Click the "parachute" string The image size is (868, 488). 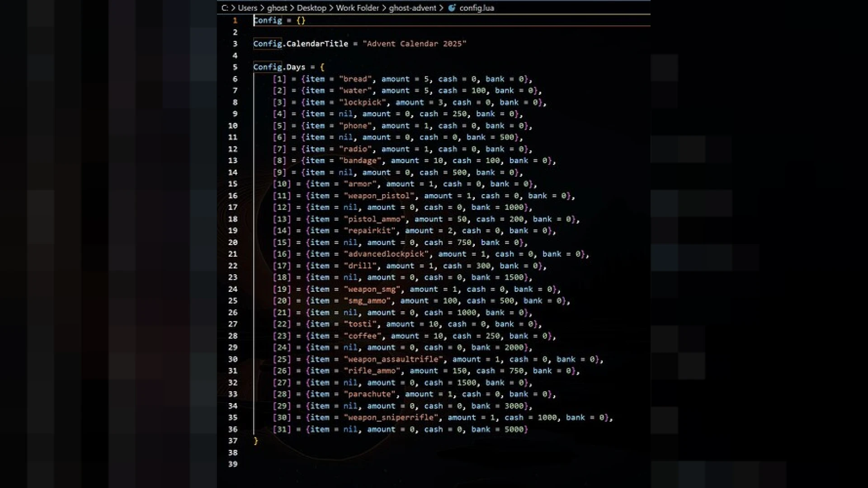369,394
